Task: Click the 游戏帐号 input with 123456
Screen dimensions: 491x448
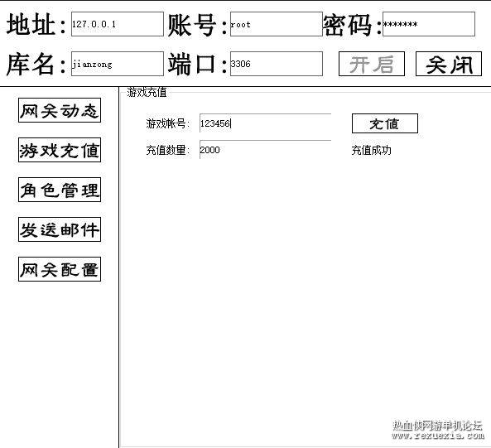Action: (x=265, y=123)
